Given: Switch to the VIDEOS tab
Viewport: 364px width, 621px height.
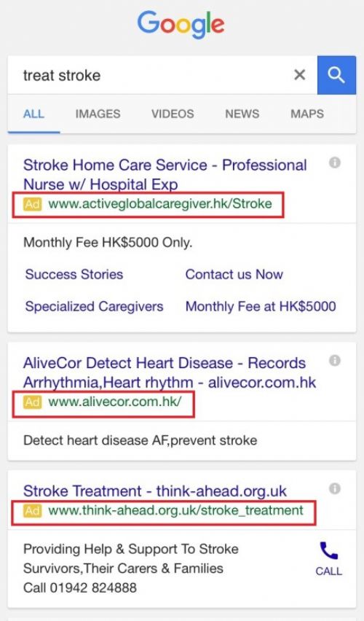Looking at the screenshot, I should pos(173,114).
